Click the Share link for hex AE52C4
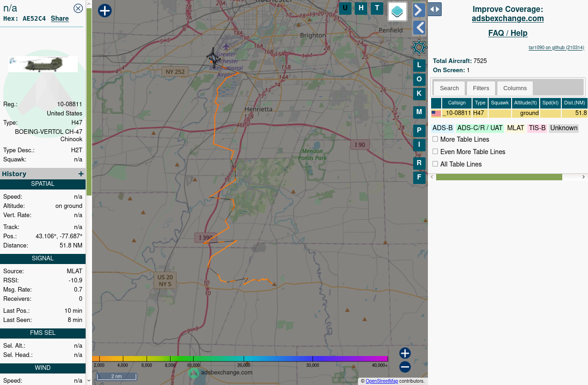Viewport: 588px width, 385px height. [60, 18]
